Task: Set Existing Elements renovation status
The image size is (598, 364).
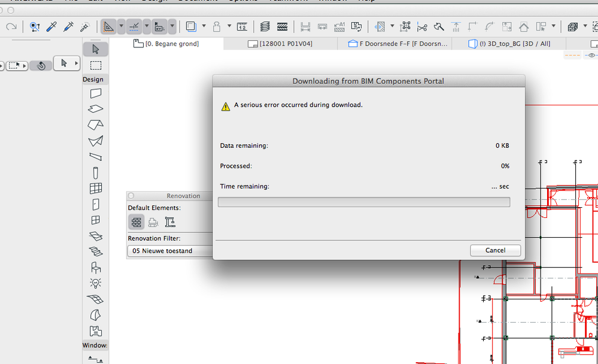Action: click(x=136, y=222)
